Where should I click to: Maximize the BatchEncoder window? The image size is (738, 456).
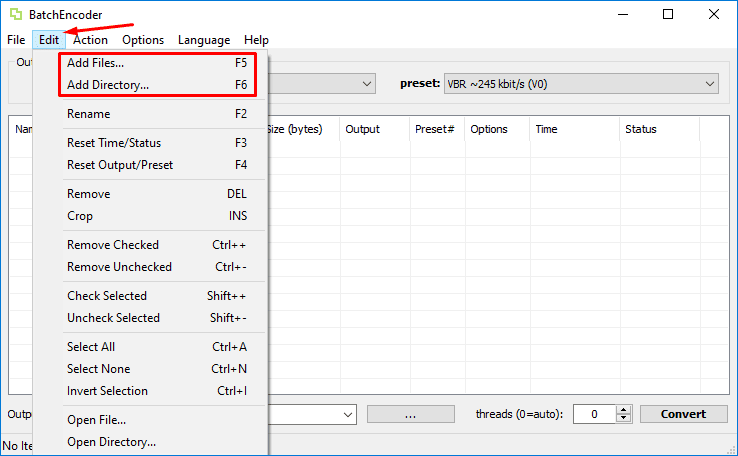click(x=668, y=15)
